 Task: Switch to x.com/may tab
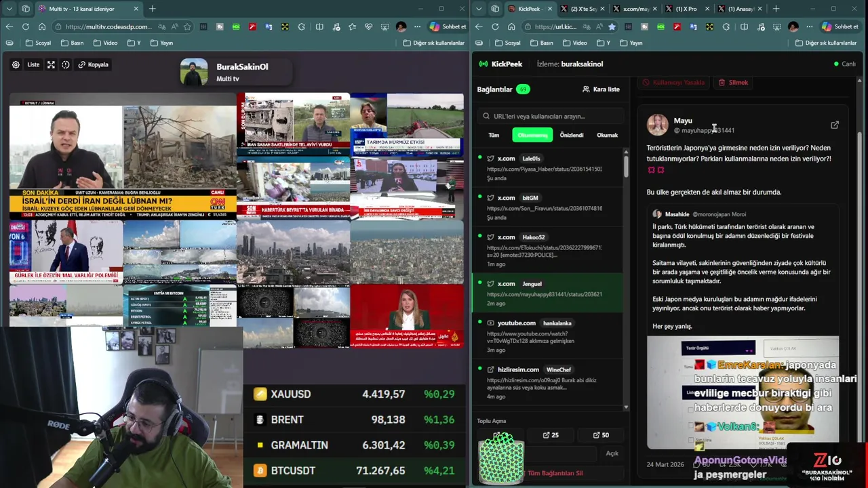[x=635, y=9]
